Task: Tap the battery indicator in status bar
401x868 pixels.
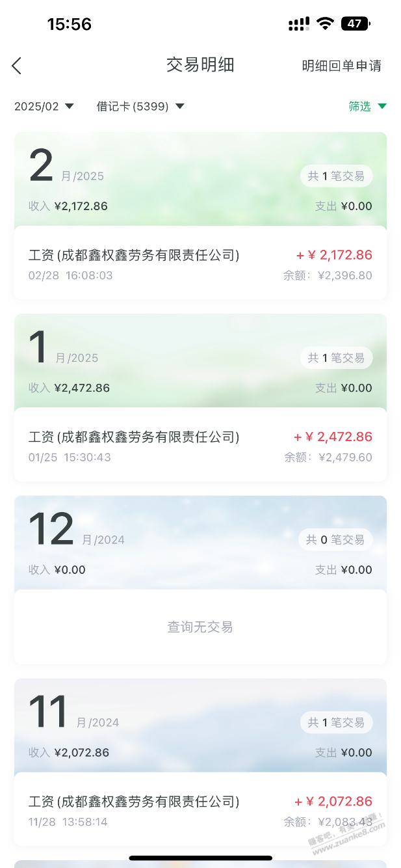Action: pos(356,24)
